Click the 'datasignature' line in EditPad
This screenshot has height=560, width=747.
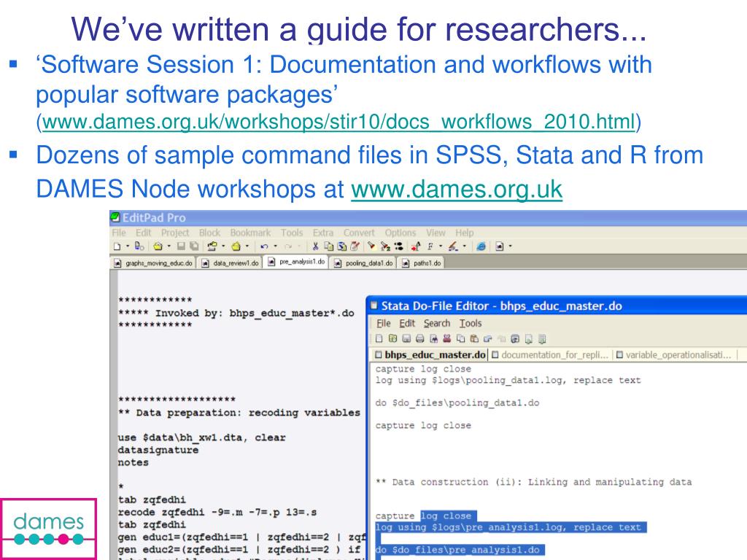[158, 450]
